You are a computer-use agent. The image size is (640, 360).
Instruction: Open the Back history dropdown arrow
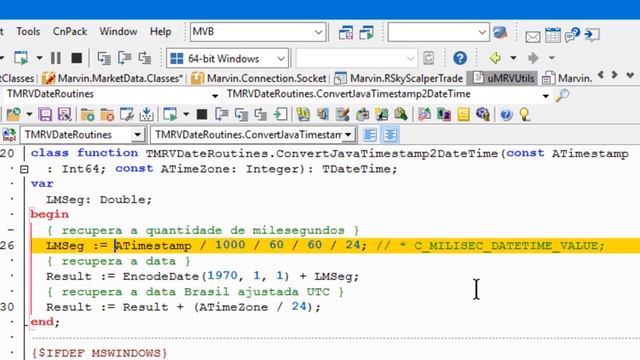coord(513,58)
